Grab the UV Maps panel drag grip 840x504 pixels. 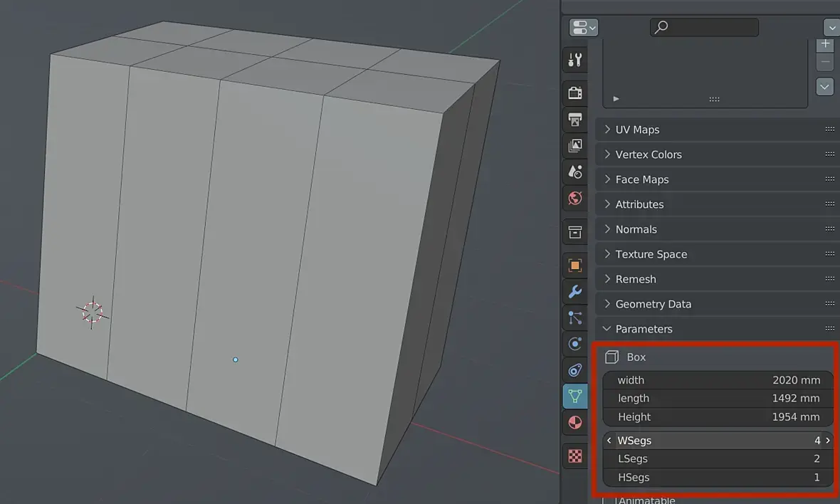(x=830, y=129)
